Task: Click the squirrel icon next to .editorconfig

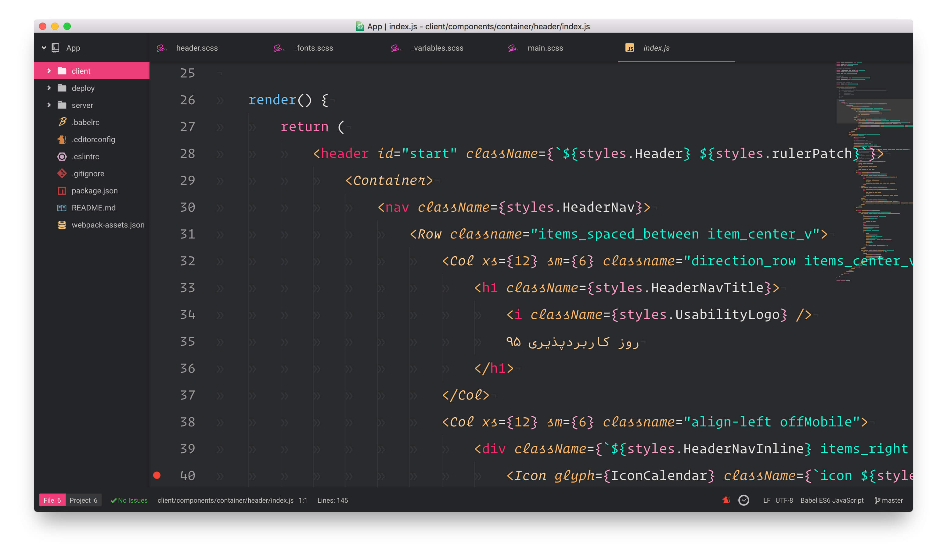Action: coord(62,139)
